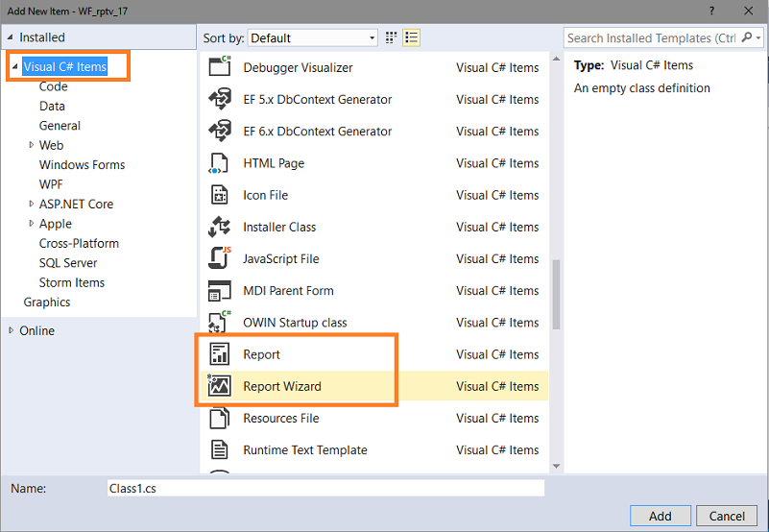Select the Report Wizard template name
This screenshot has width=769, height=532.
[282, 387]
